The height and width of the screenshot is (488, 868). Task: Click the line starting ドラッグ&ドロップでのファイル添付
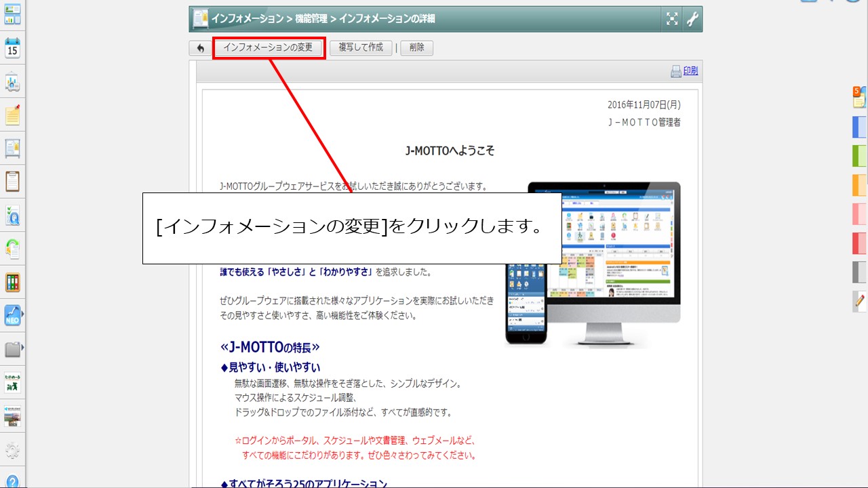coord(343,412)
